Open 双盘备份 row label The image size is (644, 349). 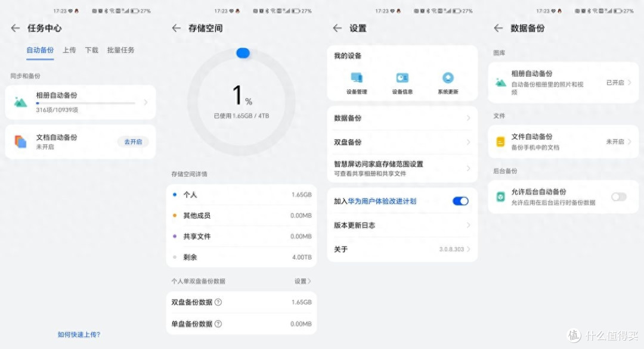point(348,142)
